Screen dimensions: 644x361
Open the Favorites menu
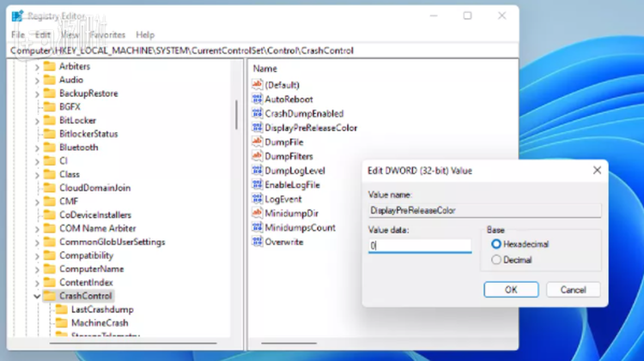(107, 35)
